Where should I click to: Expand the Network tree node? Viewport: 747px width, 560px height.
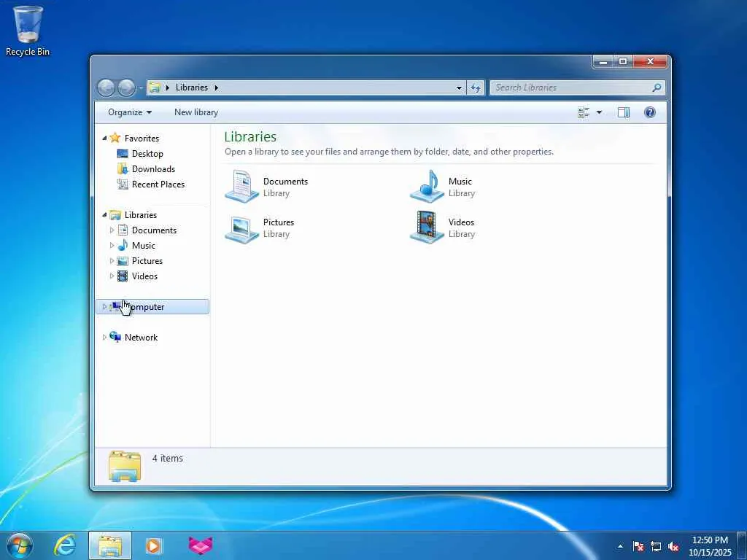click(x=104, y=337)
